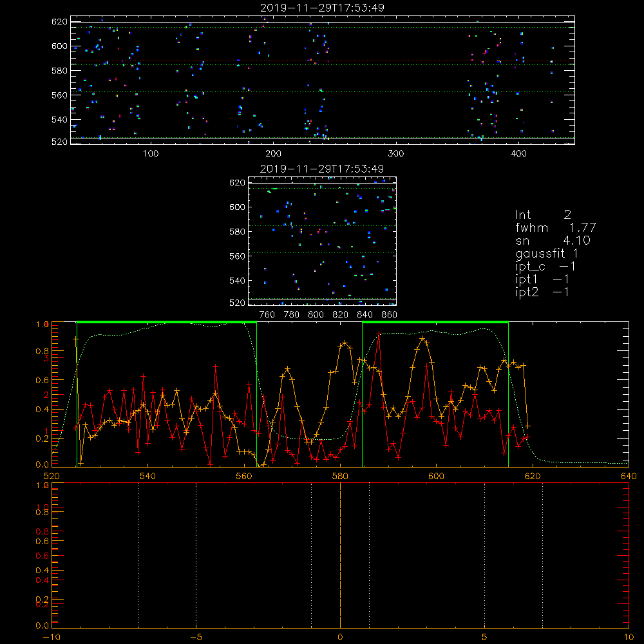Click the orange vertical center line in the bottom plot
The width and height of the screenshot is (644, 644).
tap(340, 555)
